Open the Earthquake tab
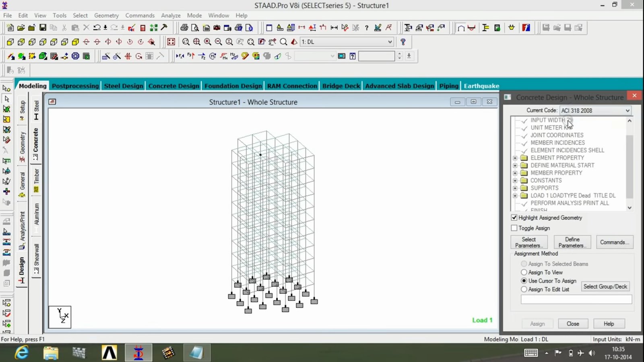This screenshot has height=362, width=644. click(x=481, y=86)
